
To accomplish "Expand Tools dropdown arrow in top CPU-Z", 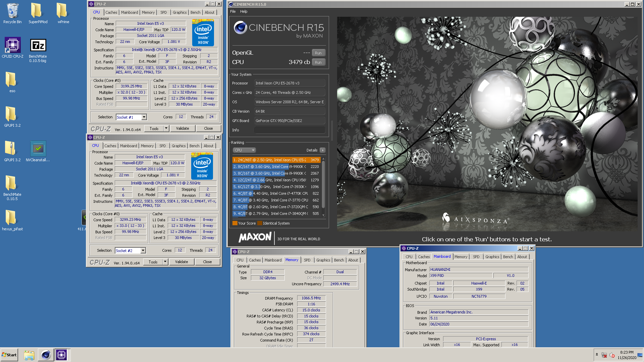I will click(x=166, y=128).
